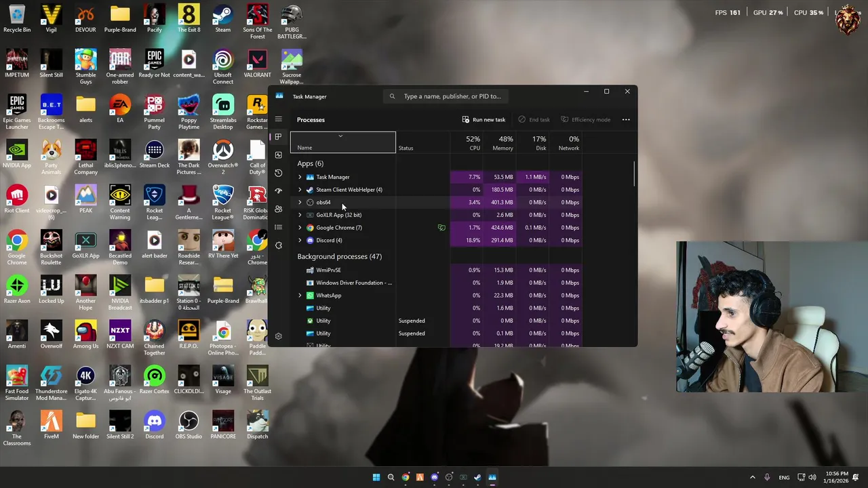Open OBS Studio desktop shortcut
This screenshot has height=488, width=868.
[x=189, y=425]
